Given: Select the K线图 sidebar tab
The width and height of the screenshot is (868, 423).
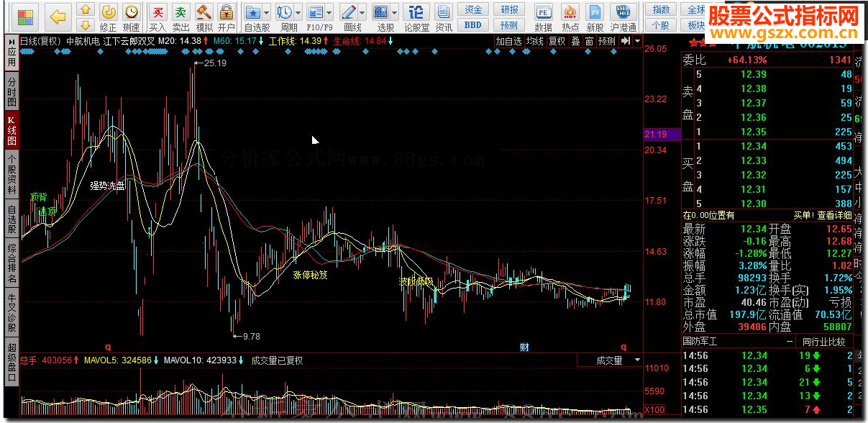Looking at the screenshot, I should coord(11,130).
